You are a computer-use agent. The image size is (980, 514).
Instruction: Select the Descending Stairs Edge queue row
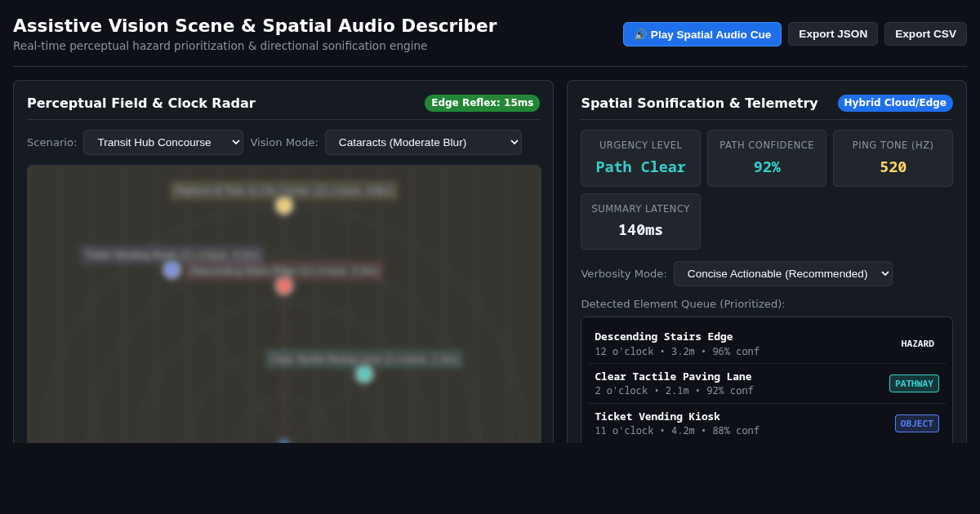click(767, 343)
